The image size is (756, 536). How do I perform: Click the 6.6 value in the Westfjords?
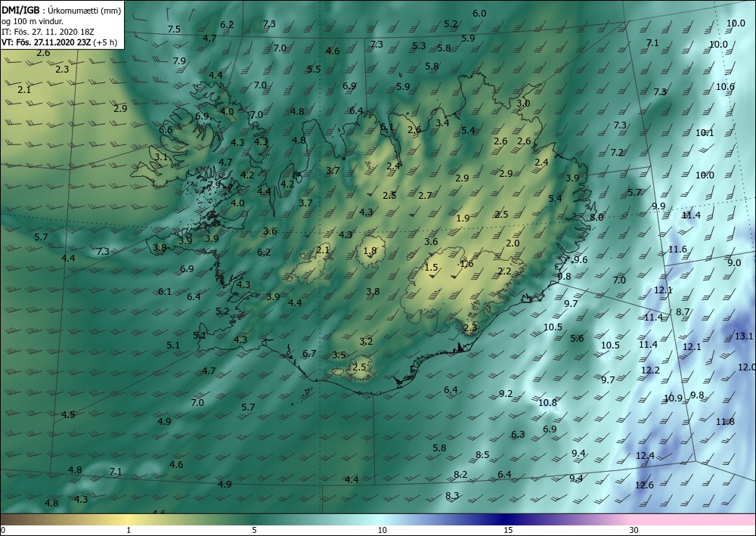166,130
